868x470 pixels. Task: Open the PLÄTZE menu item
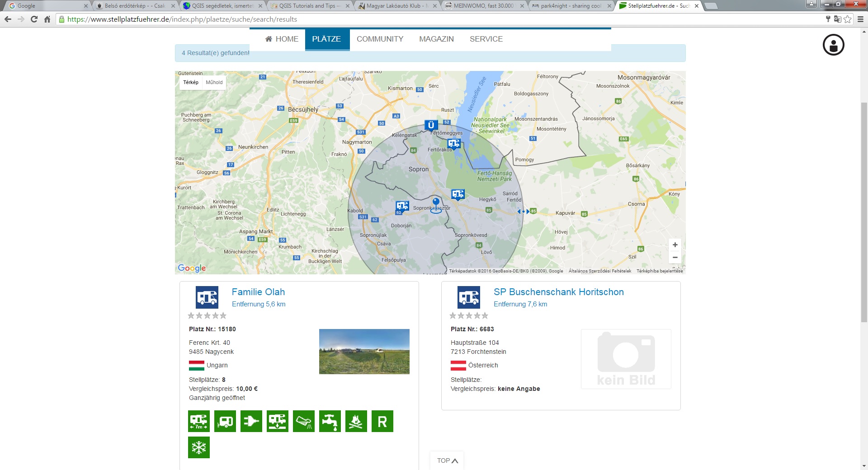pos(326,39)
